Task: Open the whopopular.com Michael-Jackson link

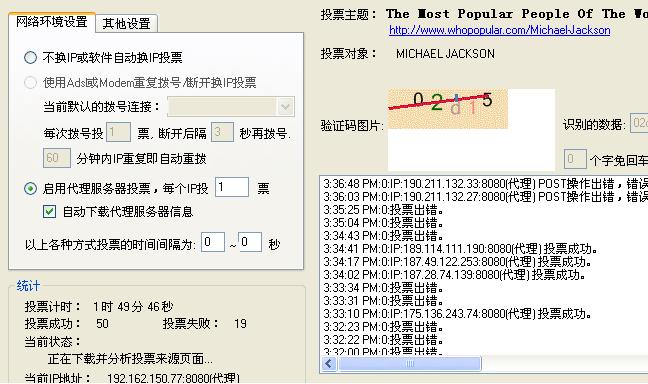Action: point(500,30)
